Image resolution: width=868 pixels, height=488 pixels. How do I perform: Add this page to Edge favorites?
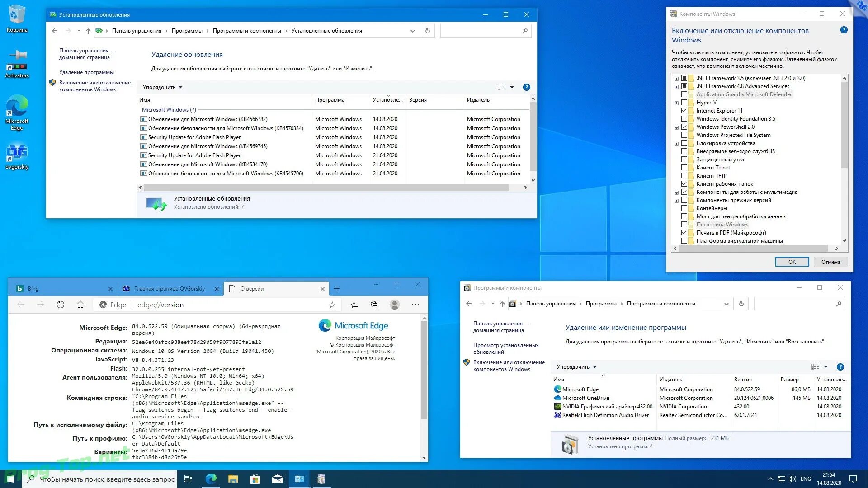point(332,305)
